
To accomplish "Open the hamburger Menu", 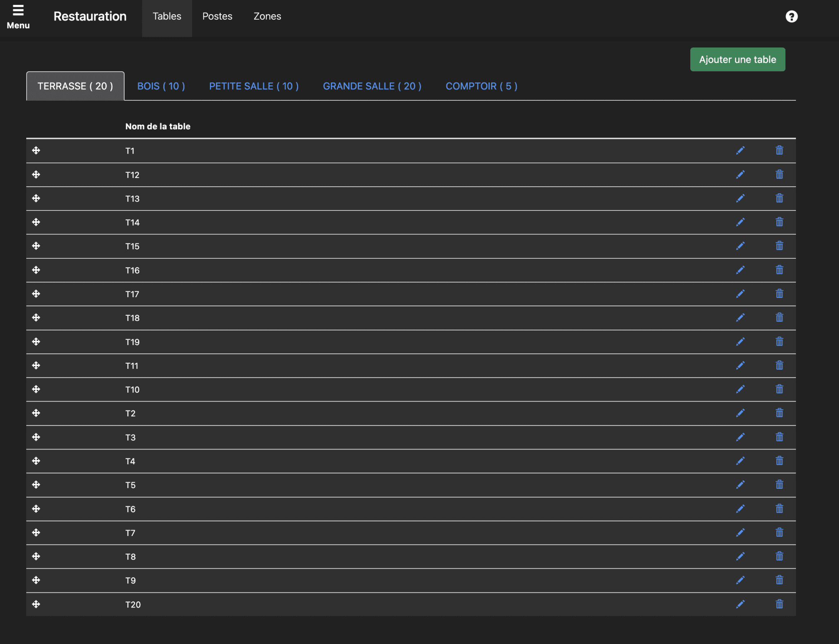I will [x=18, y=16].
